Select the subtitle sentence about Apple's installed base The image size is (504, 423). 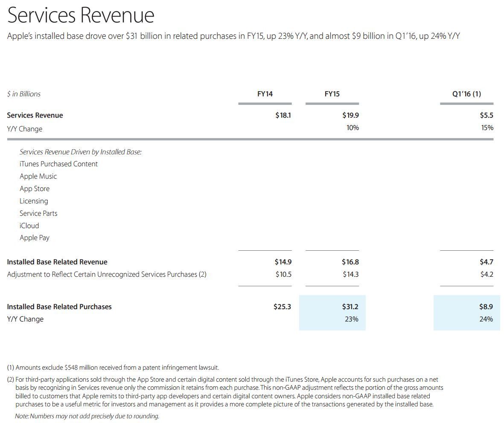233,36
